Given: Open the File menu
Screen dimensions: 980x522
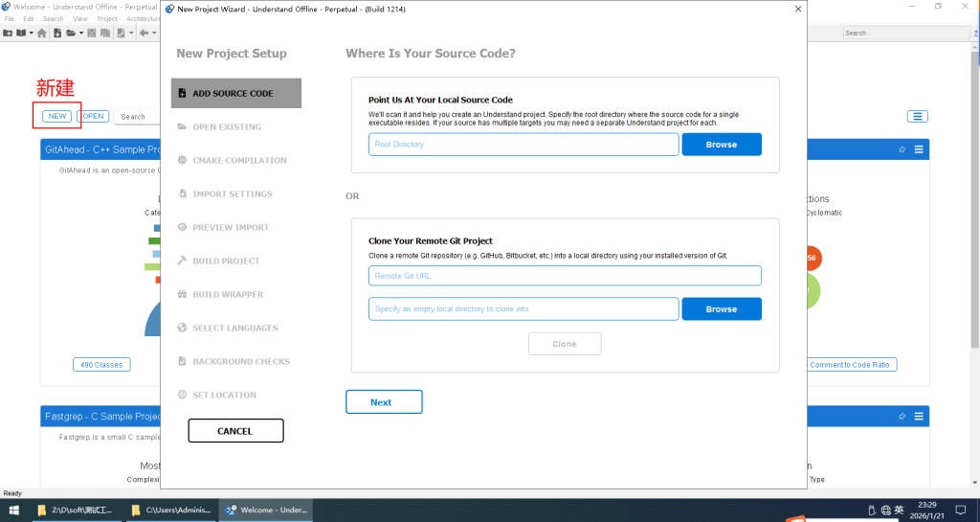Looking at the screenshot, I should tap(10, 19).
